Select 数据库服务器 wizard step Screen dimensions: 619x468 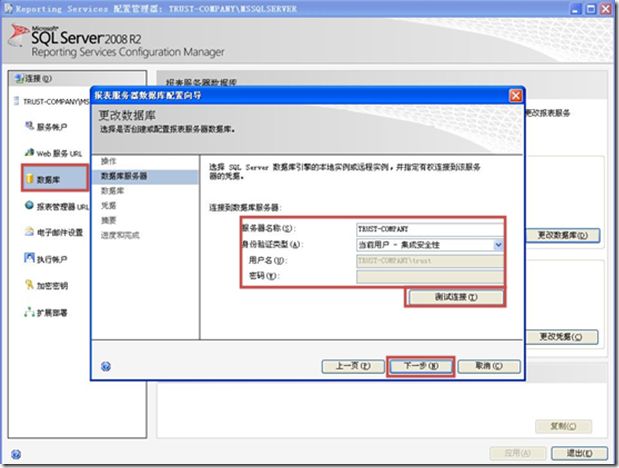click(124, 176)
